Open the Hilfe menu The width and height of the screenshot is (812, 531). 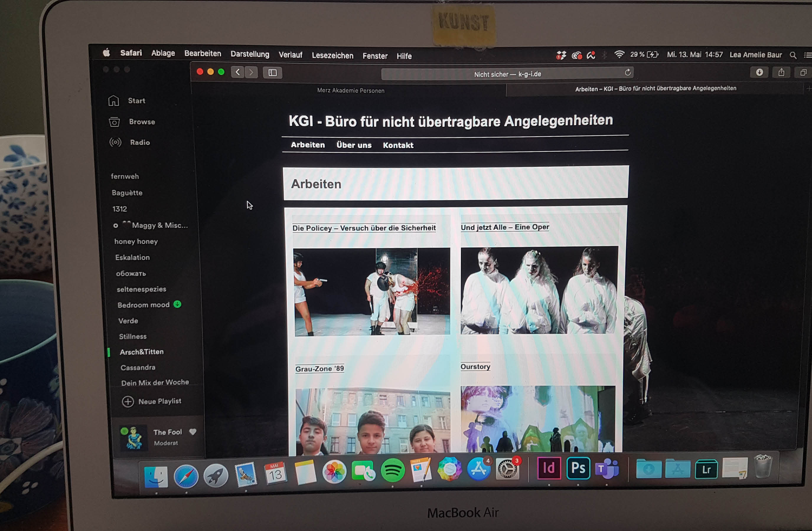[404, 56]
